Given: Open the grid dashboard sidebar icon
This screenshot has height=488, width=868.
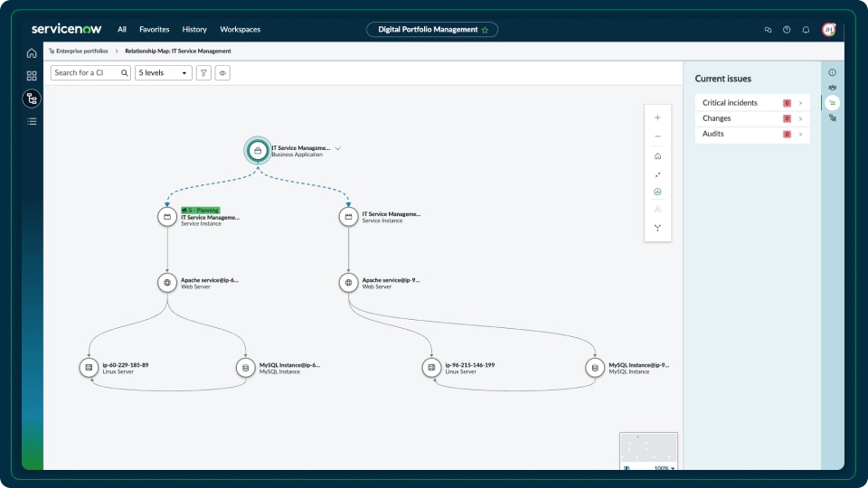Looking at the screenshot, I should (x=32, y=76).
